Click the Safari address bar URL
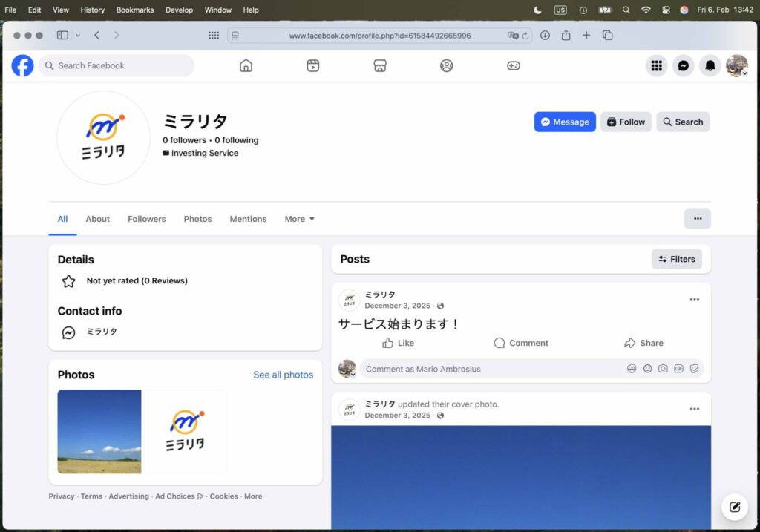 click(380, 36)
